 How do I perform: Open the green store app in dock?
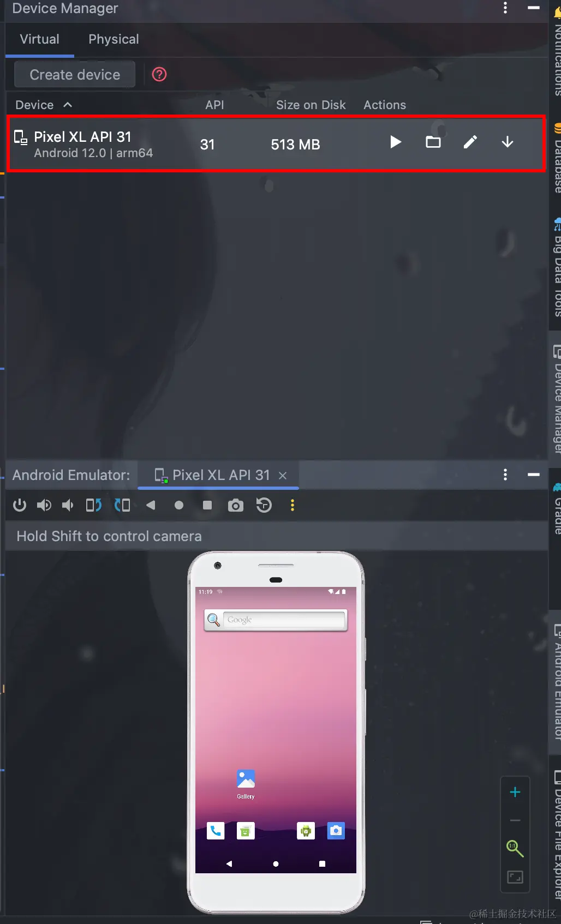coord(246,831)
